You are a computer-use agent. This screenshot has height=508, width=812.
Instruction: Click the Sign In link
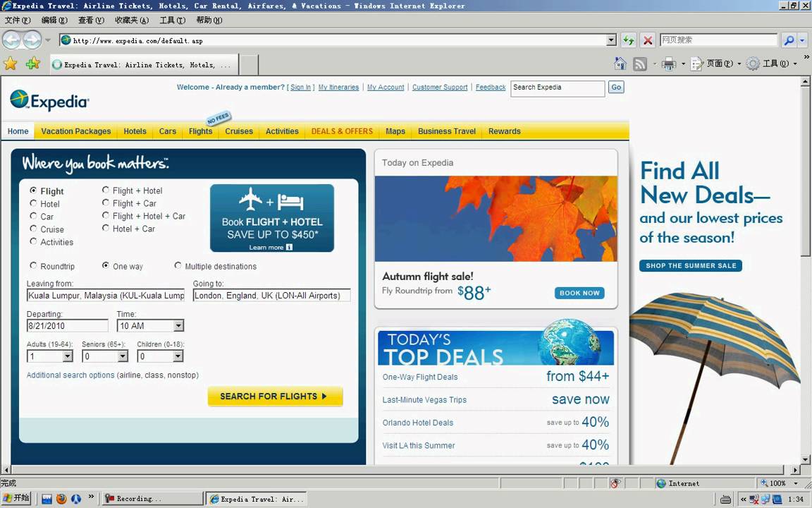click(x=300, y=87)
